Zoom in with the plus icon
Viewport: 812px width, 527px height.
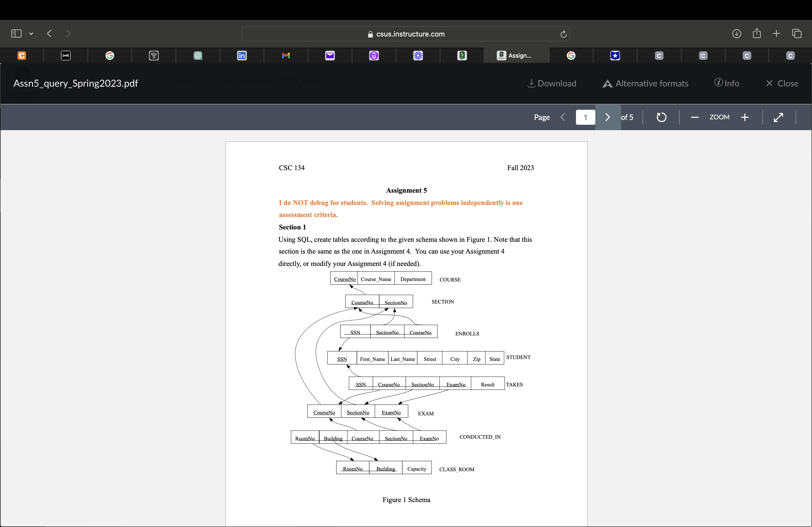(745, 117)
